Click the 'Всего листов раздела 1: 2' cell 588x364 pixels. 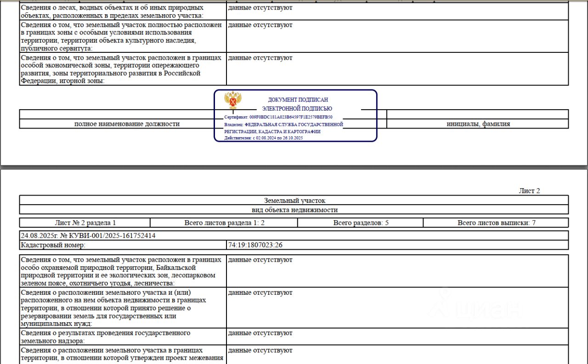tap(225, 223)
